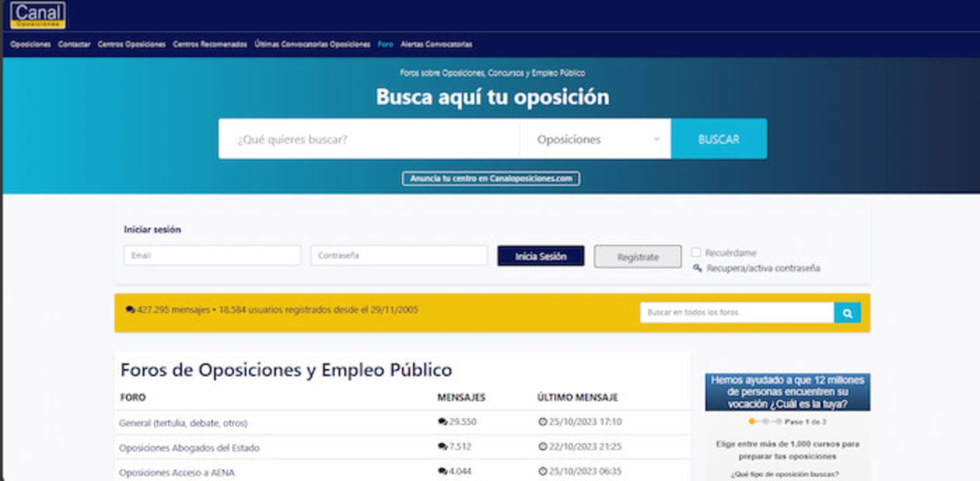Open the Oposiciones category dropdown
980x481 pixels.
click(x=595, y=139)
